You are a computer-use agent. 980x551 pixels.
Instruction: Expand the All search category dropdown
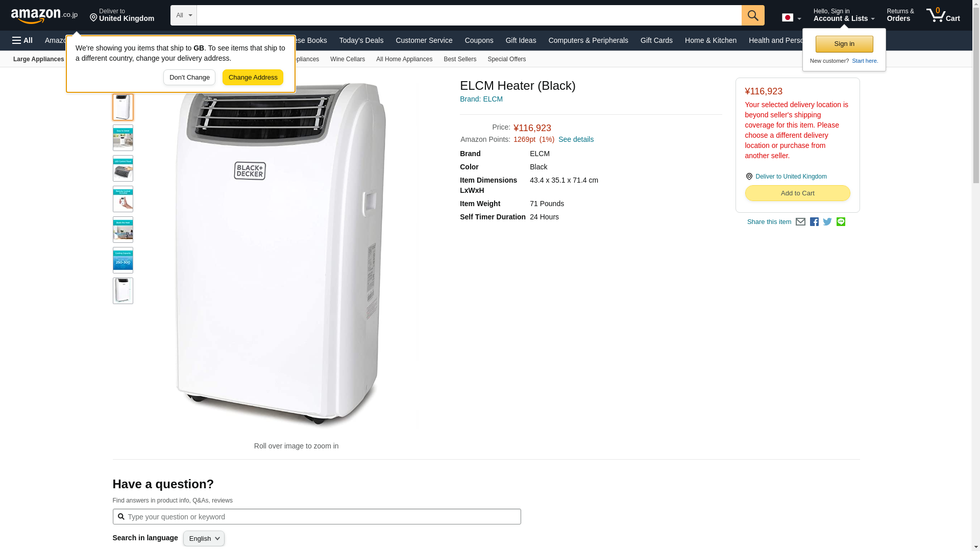click(x=183, y=15)
